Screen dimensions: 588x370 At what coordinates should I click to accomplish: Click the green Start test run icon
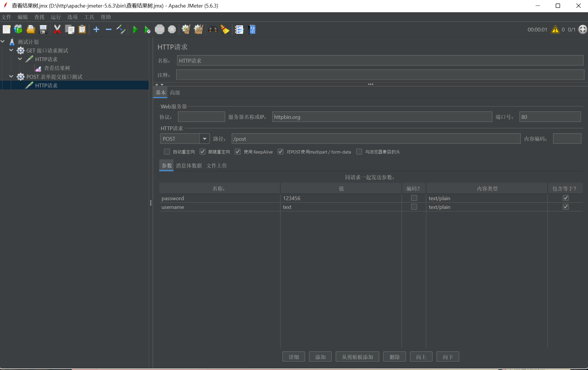135,29
